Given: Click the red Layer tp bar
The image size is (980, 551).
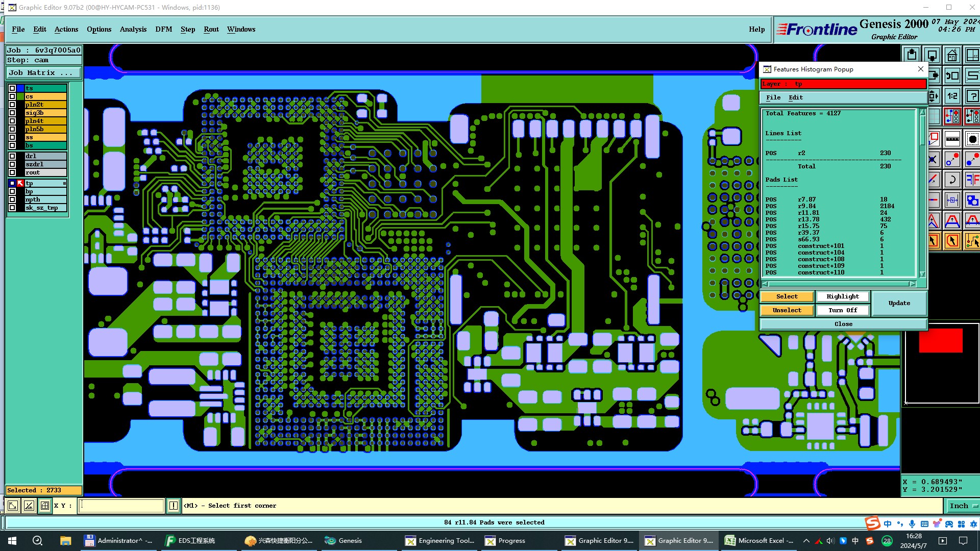Looking at the screenshot, I should pyautogui.click(x=843, y=84).
